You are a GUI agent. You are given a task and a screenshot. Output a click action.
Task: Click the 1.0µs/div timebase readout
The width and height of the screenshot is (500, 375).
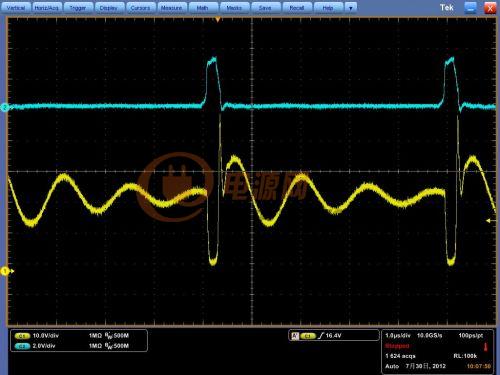(x=398, y=335)
